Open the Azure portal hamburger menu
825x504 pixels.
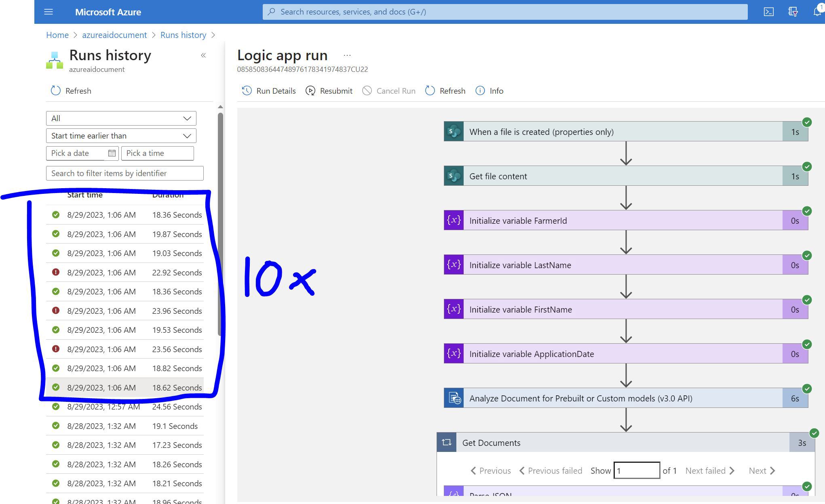click(48, 11)
